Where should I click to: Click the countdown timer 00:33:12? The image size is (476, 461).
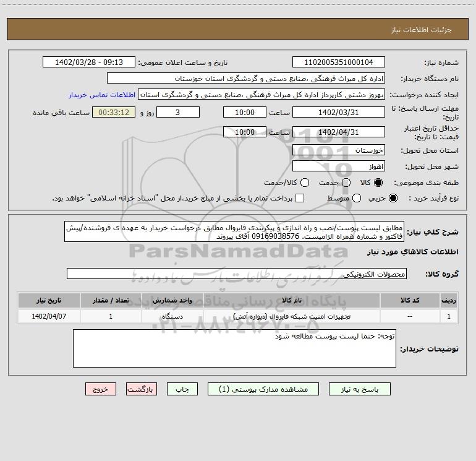coord(114,112)
